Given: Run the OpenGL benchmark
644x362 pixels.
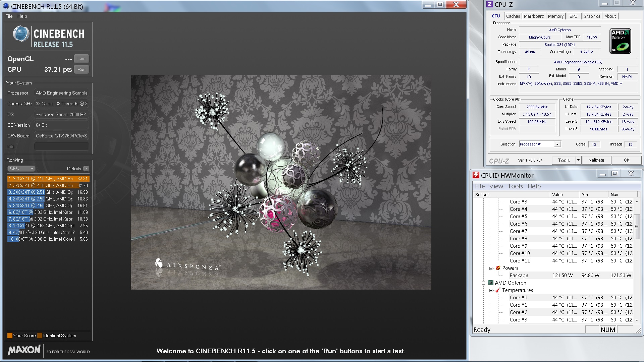Looking at the screenshot, I should [82, 59].
